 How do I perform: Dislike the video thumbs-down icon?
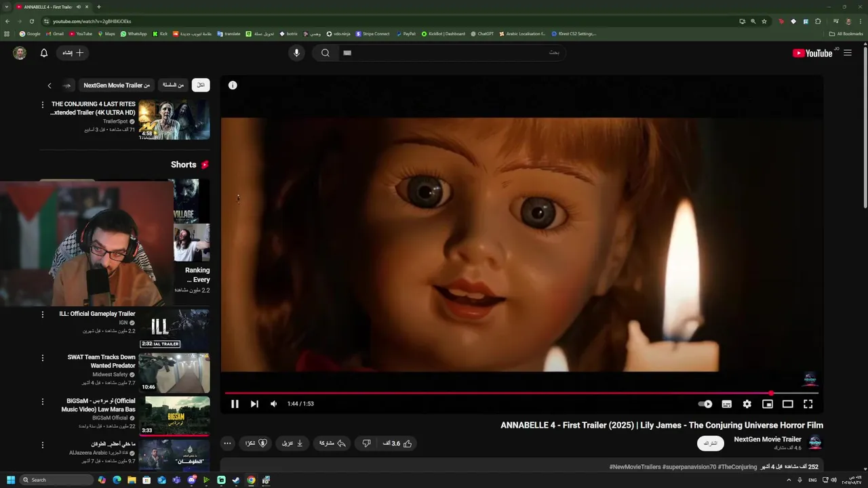366,443
